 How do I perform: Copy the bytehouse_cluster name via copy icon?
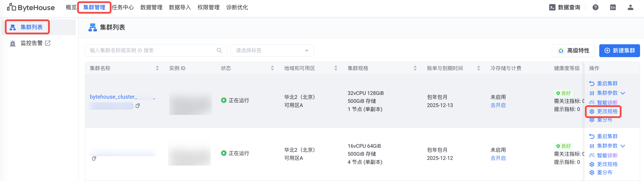(138, 106)
